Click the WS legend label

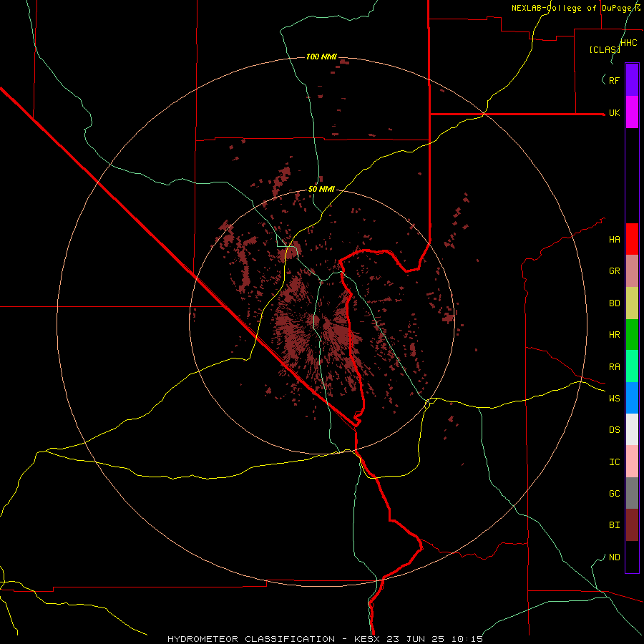pyautogui.click(x=615, y=398)
